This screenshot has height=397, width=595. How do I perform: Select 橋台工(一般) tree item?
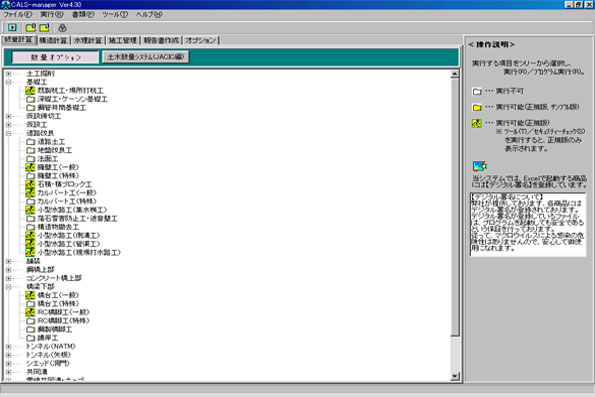(52, 295)
